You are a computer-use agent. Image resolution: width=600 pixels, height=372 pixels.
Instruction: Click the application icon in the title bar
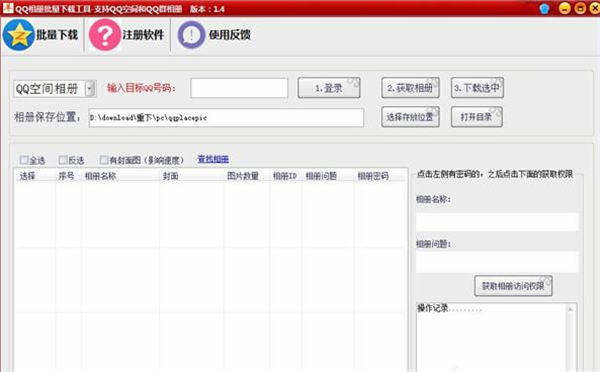point(8,8)
